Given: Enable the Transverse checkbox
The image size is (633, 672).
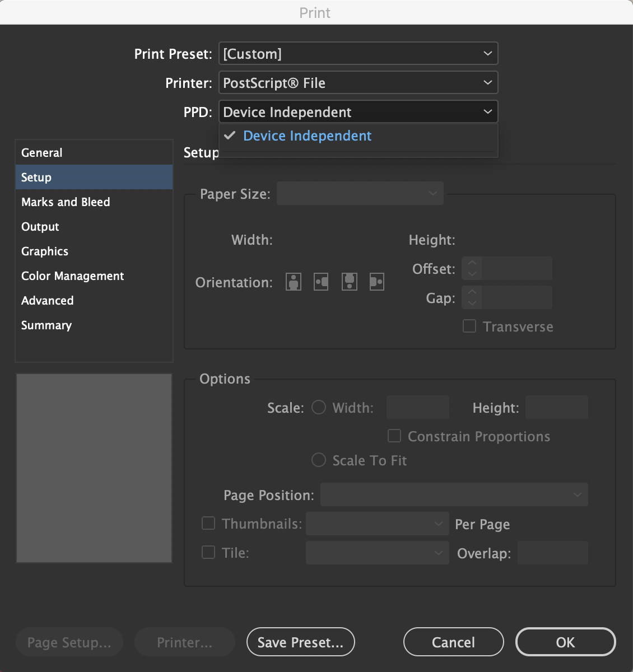Looking at the screenshot, I should point(469,325).
